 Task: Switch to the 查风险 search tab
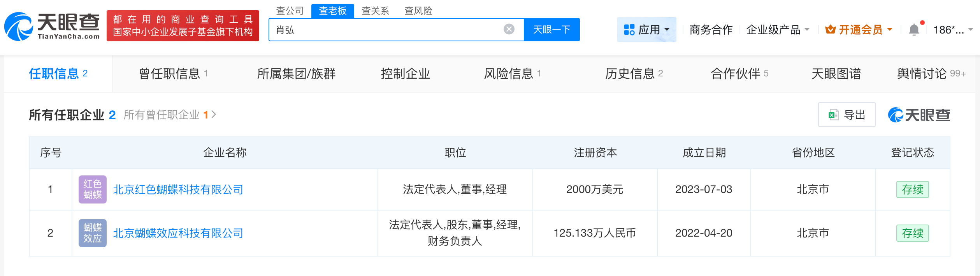click(418, 11)
